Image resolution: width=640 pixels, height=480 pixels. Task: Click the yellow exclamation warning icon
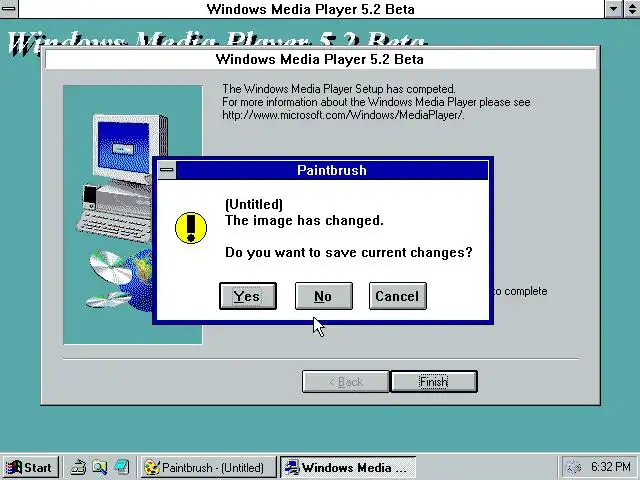click(191, 228)
